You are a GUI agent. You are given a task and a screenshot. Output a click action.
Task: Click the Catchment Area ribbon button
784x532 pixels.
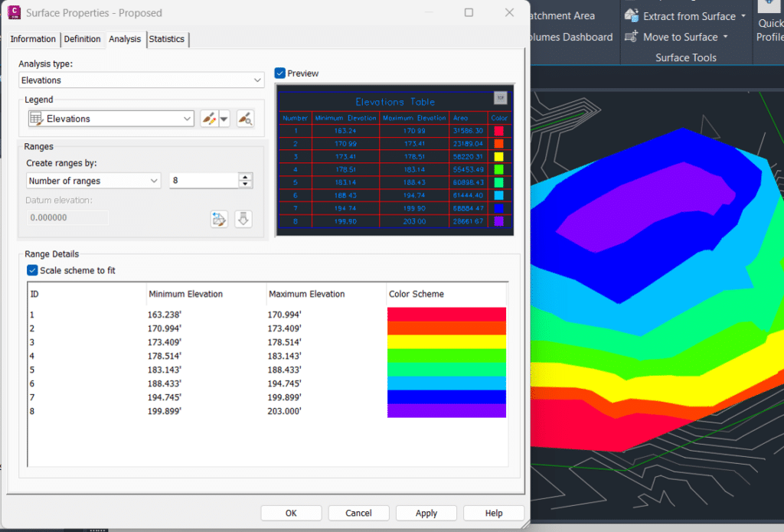pos(563,16)
